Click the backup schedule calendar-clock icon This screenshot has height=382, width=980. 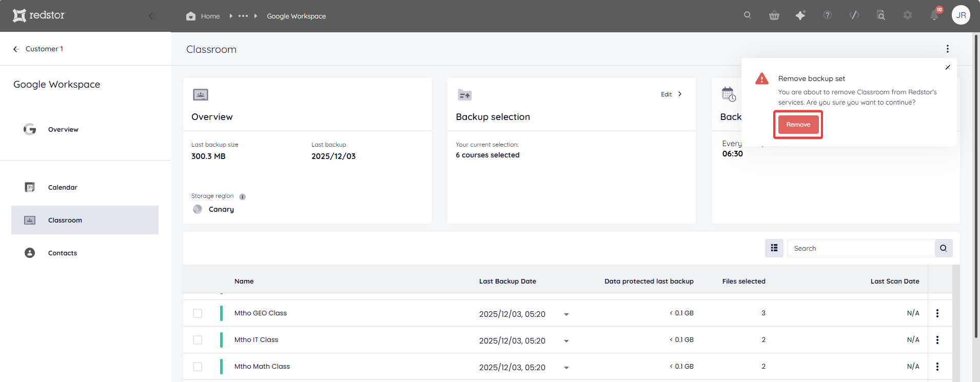(x=729, y=94)
